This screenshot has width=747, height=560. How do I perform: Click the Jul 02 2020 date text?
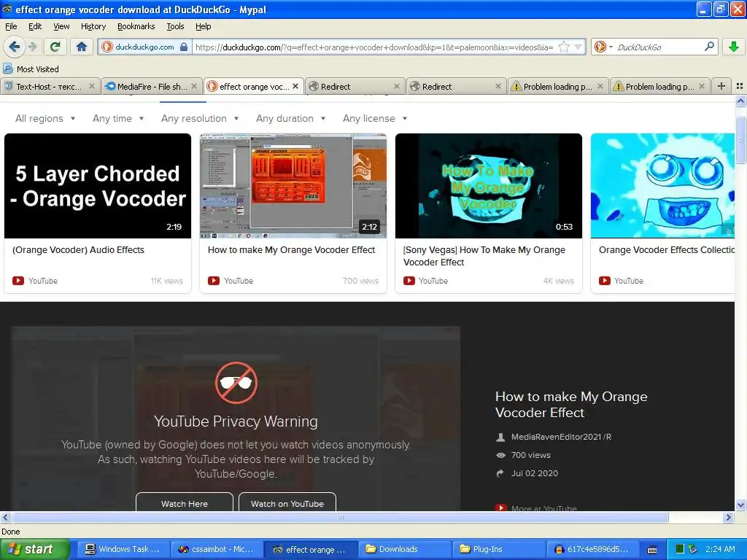534,472
